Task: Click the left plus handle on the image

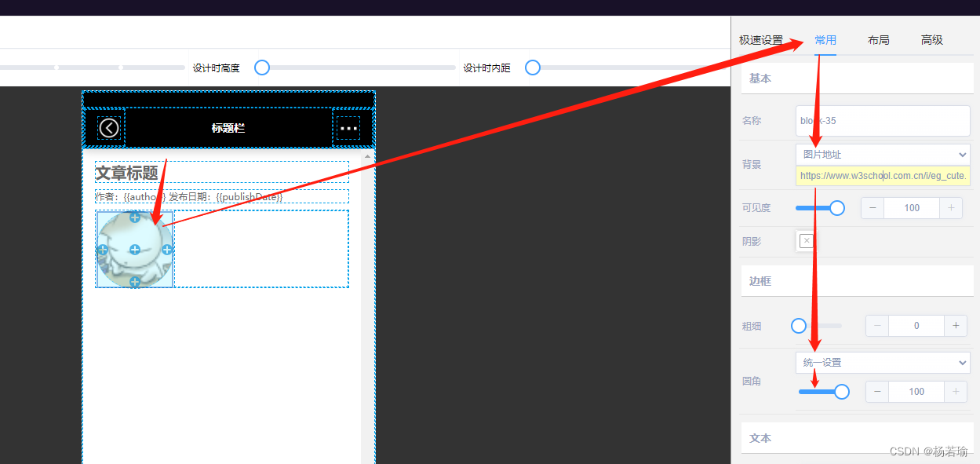Action: (x=102, y=250)
